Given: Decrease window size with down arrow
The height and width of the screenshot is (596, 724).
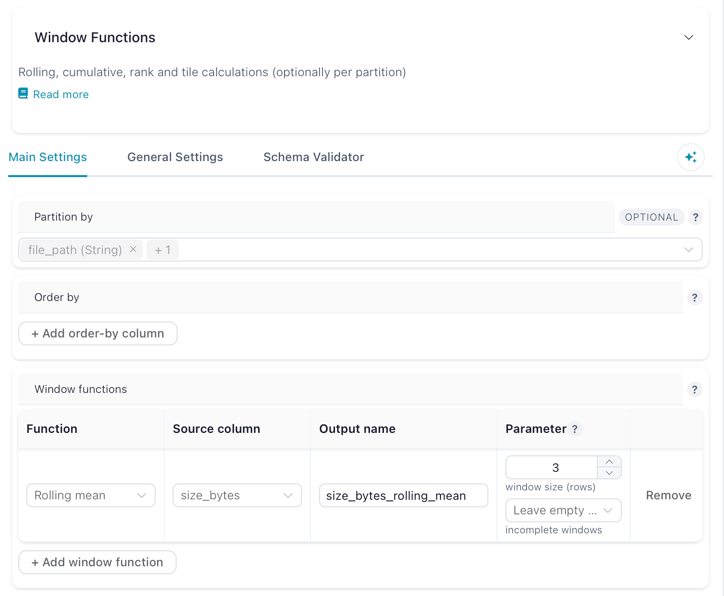Looking at the screenshot, I should [x=609, y=473].
